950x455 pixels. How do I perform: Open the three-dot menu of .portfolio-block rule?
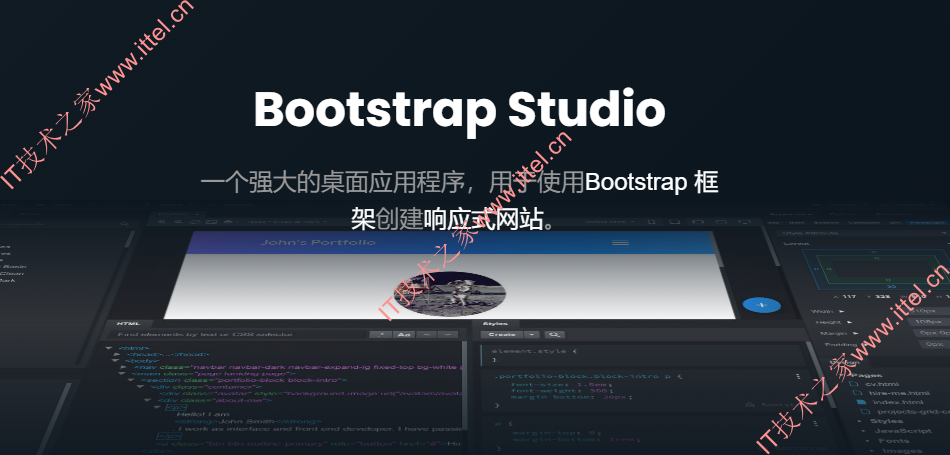click(797, 376)
